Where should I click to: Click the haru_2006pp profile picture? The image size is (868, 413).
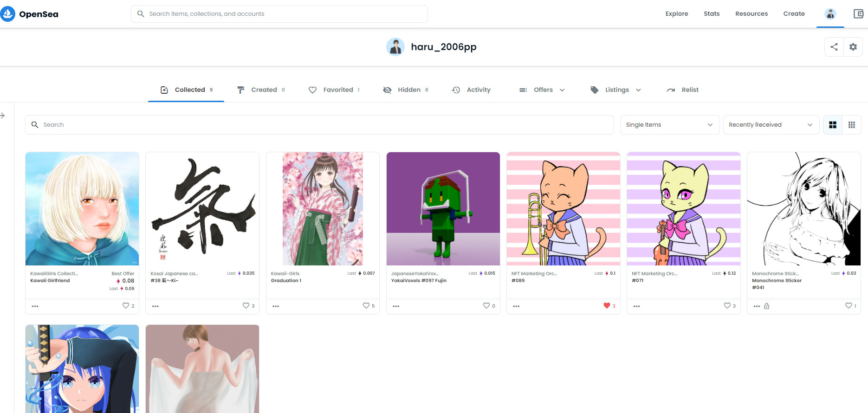[395, 47]
